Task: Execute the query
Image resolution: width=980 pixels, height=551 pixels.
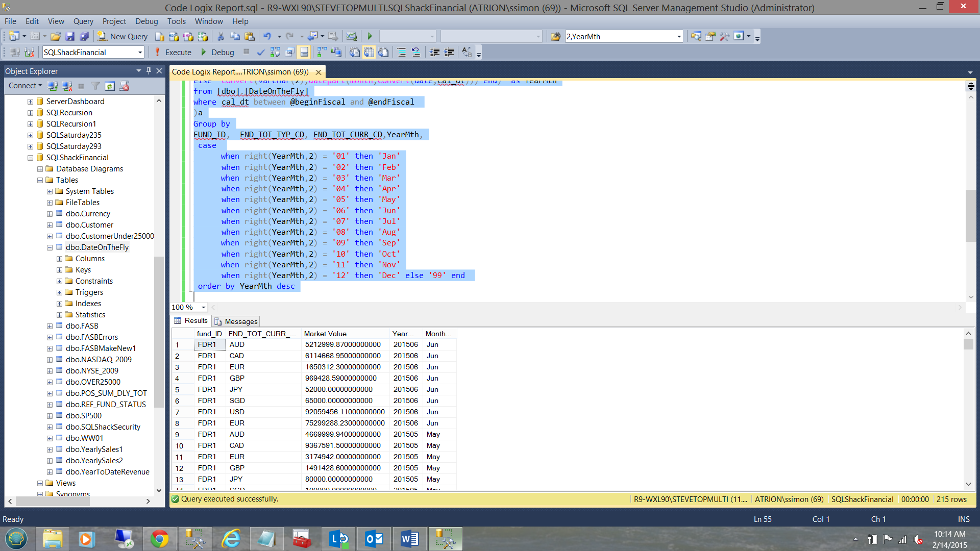Action: click(x=173, y=52)
